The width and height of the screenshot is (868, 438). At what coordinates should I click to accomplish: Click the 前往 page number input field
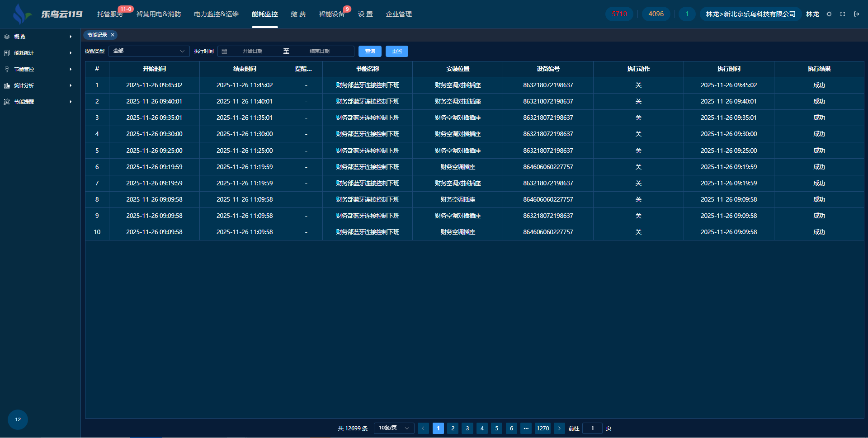(592, 428)
